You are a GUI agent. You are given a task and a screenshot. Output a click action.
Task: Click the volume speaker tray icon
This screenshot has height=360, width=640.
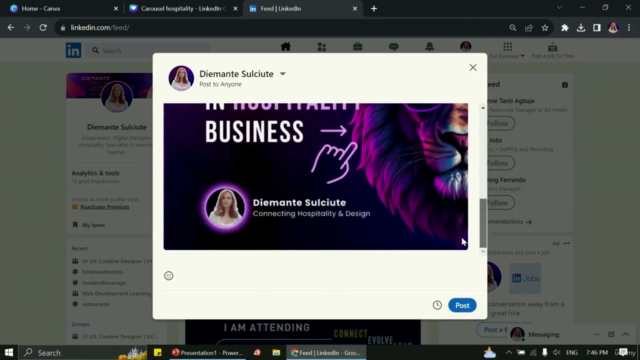tap(557, 353)
